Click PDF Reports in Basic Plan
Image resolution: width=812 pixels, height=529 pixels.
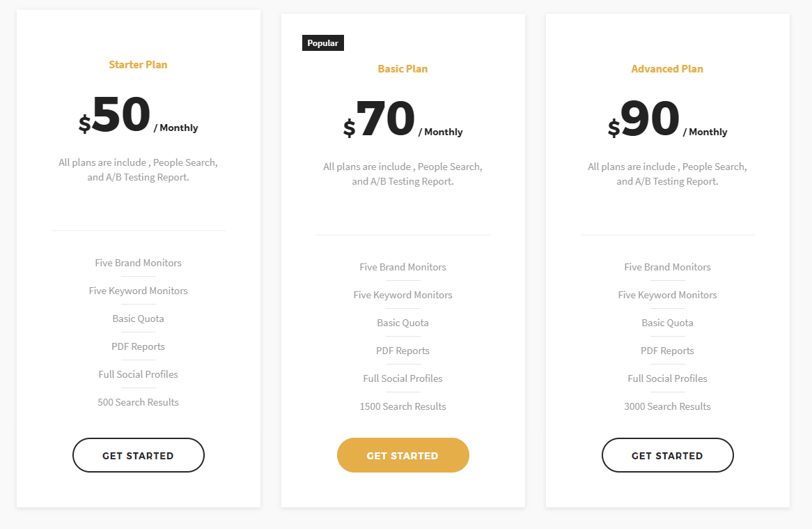[x=403, y=351]
